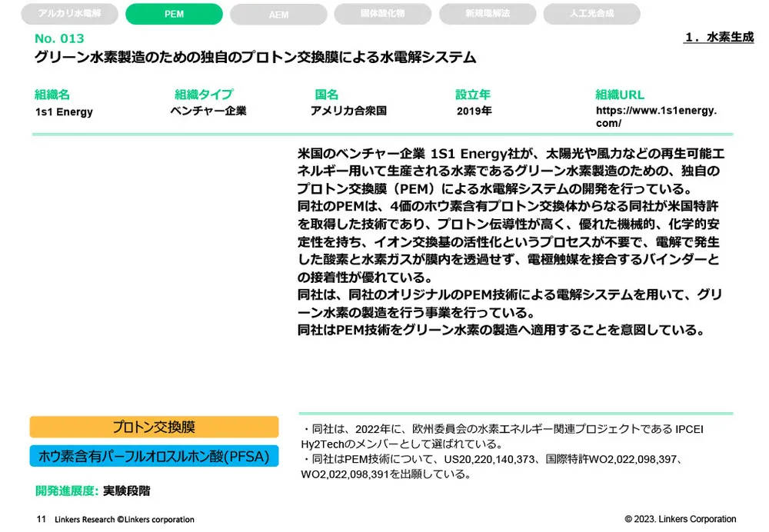This screenshot has width=769, height=532.
Task: Click the blue ホウ素含有パーフルオロスルホン酸(PFSA) tag
Action: pyautogui.click(x=154, y=456)
